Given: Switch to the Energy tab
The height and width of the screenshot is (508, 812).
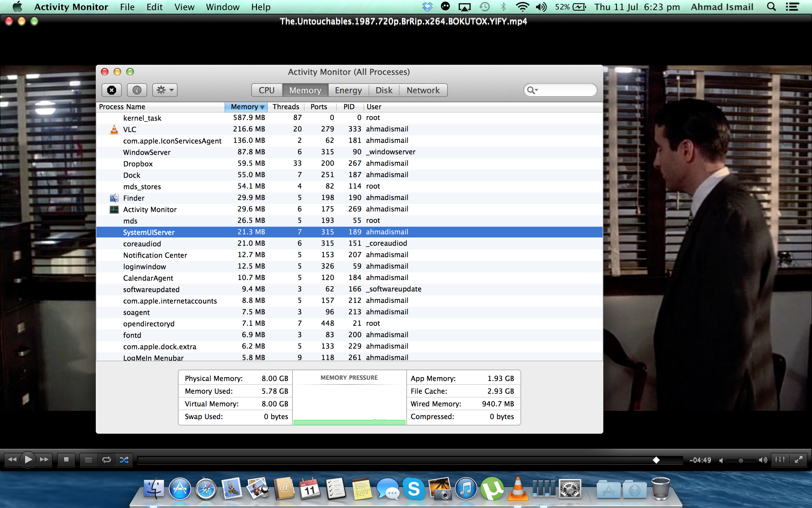Looking at the screenshot, I should click(x=348, y=90).
